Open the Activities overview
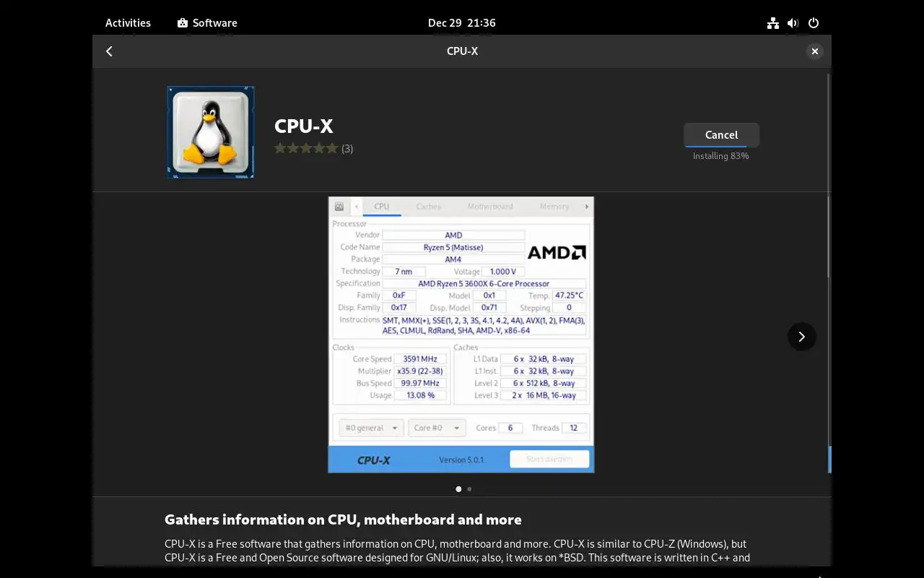Viewport: 924px width, 578px height. click(x=128, y=22)
